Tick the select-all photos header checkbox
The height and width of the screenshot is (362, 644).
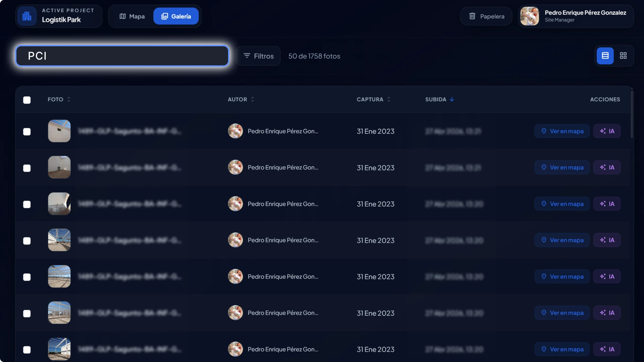pyautogui.click(x=27, y=100)
